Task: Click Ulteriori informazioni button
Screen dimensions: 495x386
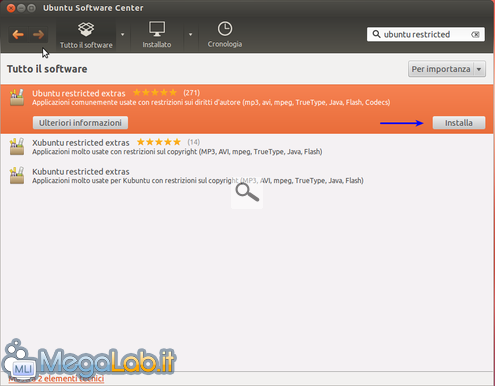Action: point(80,123)
